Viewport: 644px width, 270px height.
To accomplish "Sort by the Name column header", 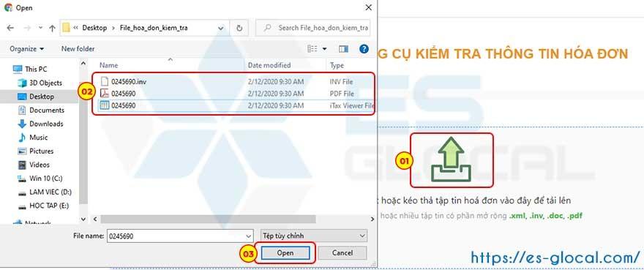I will (108, 65).
